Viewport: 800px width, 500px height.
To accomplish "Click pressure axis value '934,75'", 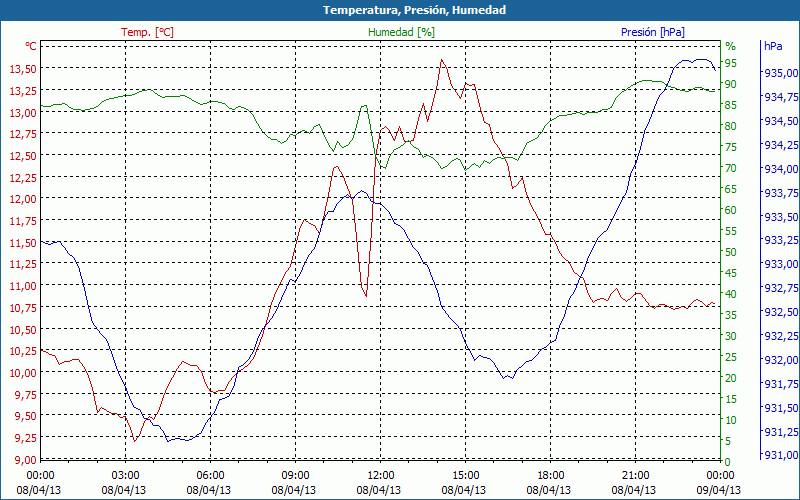I will [x=781, y=97].
